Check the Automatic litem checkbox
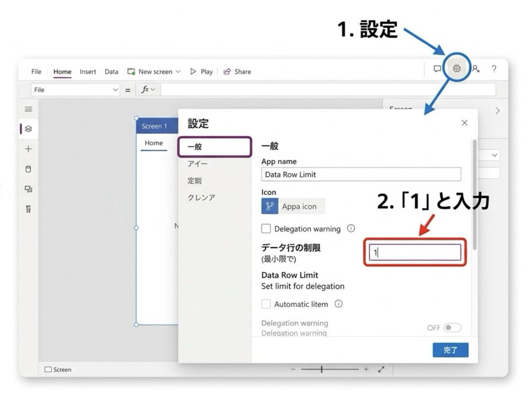The height and width of the screenshot is (398, 532). point(266,304)
